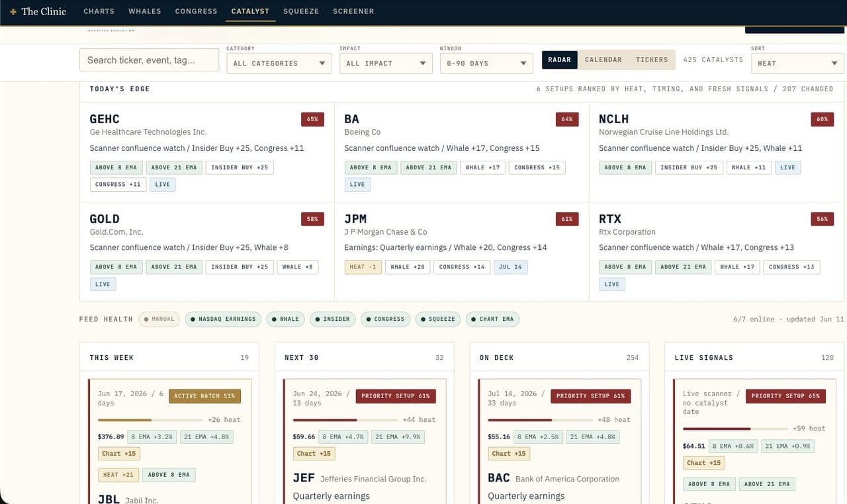Click the +59 heat progress bar
This screenshot has height=504, width=847.
coord(735,429)
